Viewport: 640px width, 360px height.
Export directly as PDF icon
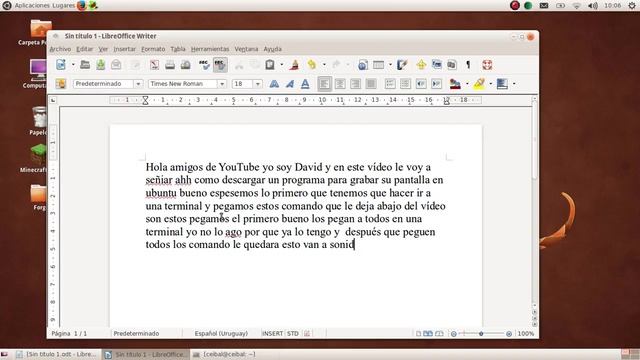click(x=154, y=64)
